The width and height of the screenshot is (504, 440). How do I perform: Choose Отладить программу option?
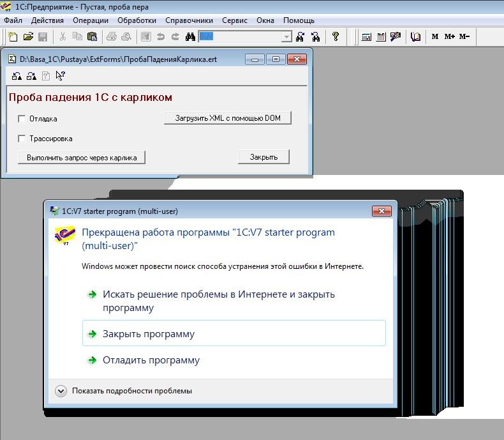[x=151, y=361]
